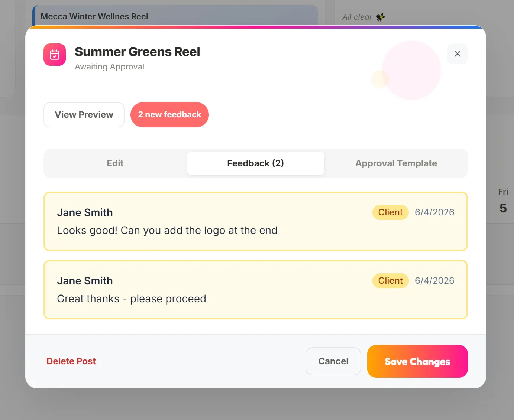
Task: Delete Post link in dialog footer
Action: tap(71, 361)
